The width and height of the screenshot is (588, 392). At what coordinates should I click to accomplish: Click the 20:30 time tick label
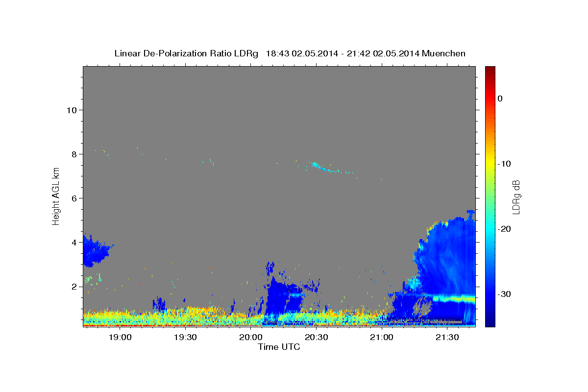(316, 338)
